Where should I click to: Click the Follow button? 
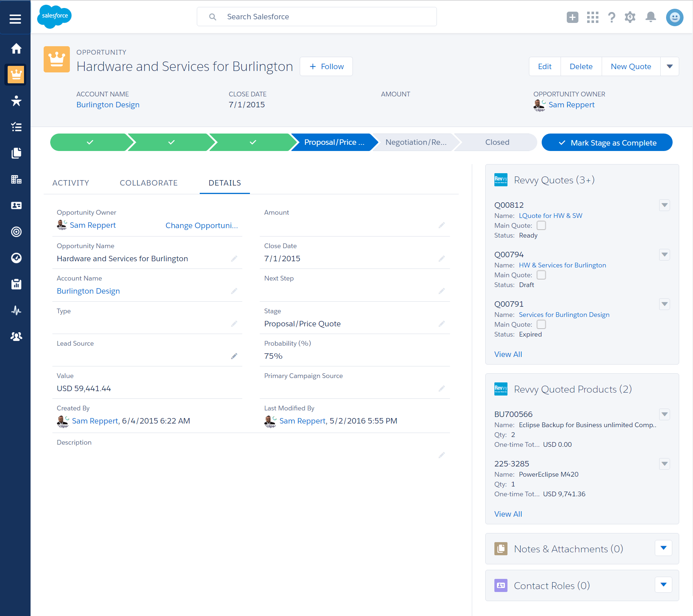326,66
